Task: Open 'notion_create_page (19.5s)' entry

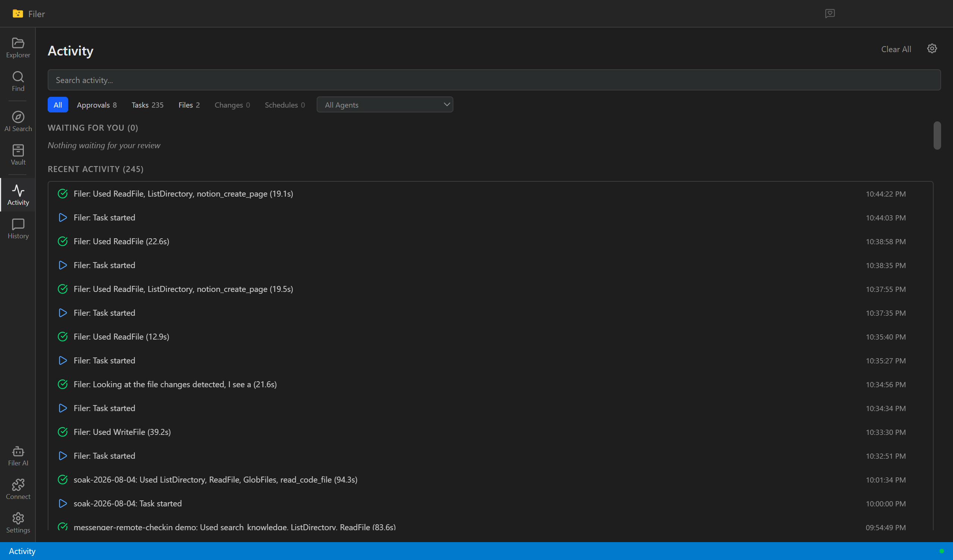Action: tap(491, 289)
